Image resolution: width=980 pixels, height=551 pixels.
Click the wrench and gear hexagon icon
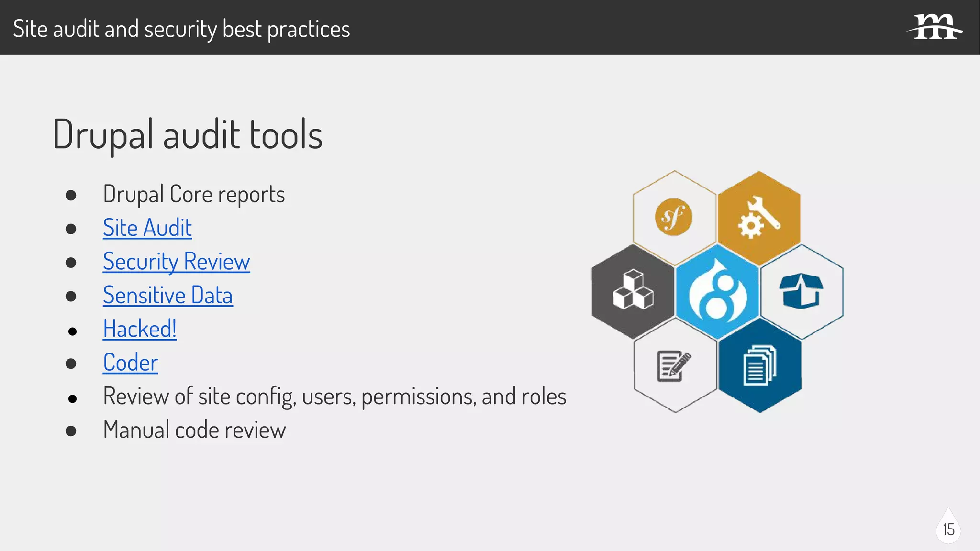759,219
